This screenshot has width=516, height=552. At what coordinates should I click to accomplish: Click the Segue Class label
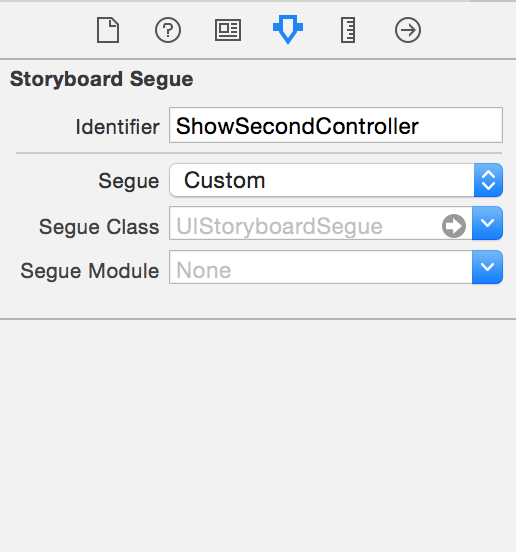tap(99, 227)
